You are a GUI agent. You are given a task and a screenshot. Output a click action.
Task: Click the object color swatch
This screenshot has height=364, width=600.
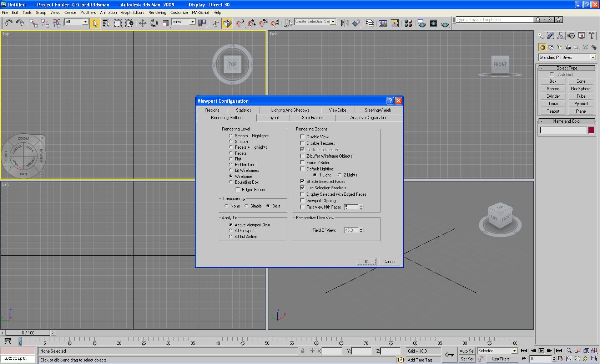591,130
